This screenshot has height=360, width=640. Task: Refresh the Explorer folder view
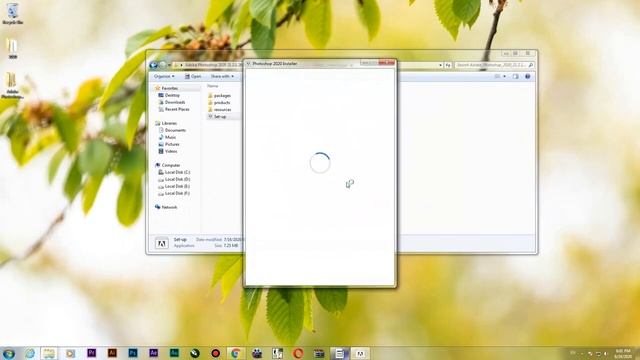pos(448,65)
